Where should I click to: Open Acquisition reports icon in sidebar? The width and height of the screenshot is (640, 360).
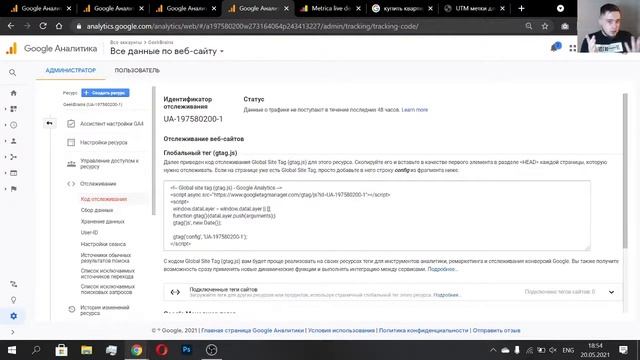coord(13,157)
